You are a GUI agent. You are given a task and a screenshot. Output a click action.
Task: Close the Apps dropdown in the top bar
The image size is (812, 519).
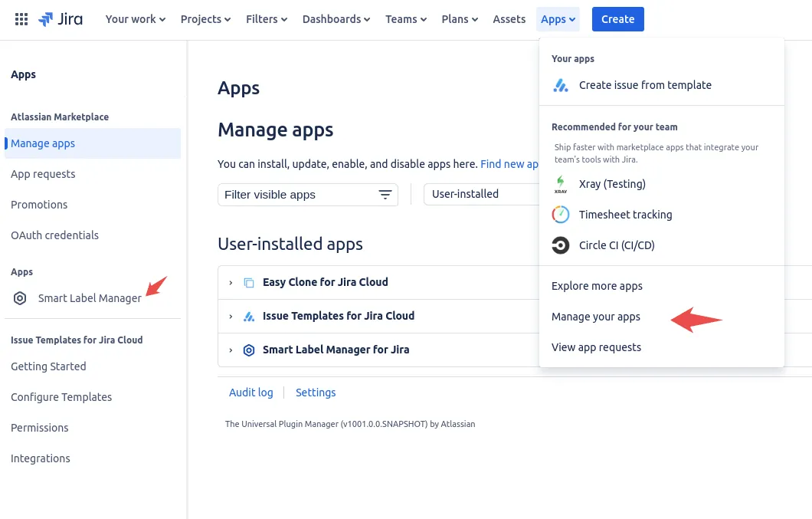pos(558,19)
